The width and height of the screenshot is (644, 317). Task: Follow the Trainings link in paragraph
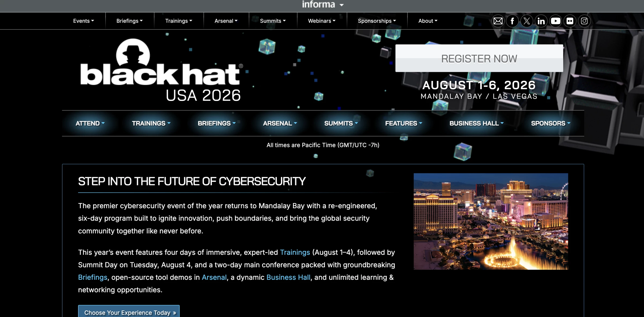(x=295, y=252)
